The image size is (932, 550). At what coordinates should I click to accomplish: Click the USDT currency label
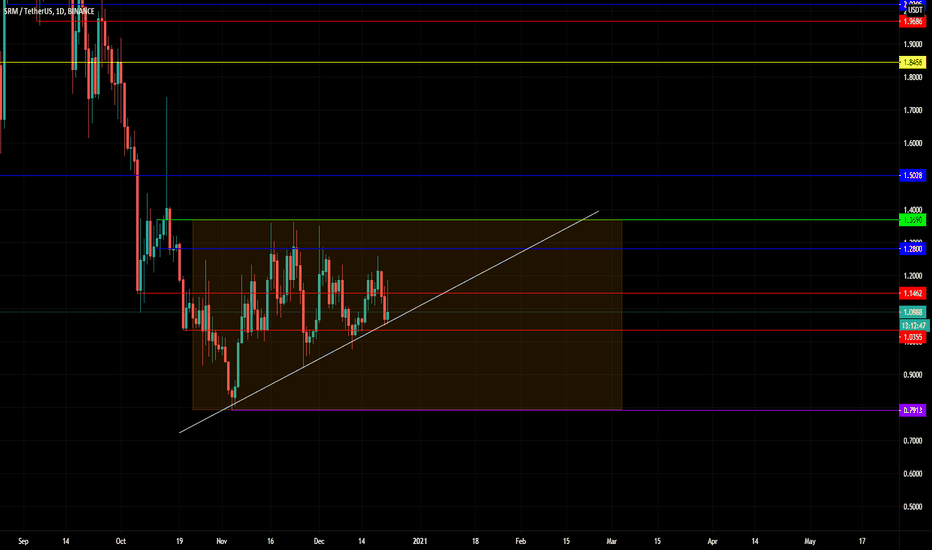tap(915, 10)
